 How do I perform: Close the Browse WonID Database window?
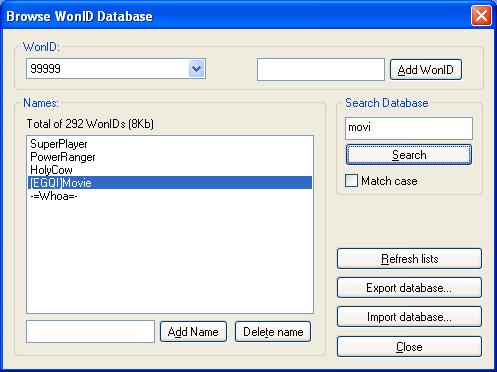(481, 16)
